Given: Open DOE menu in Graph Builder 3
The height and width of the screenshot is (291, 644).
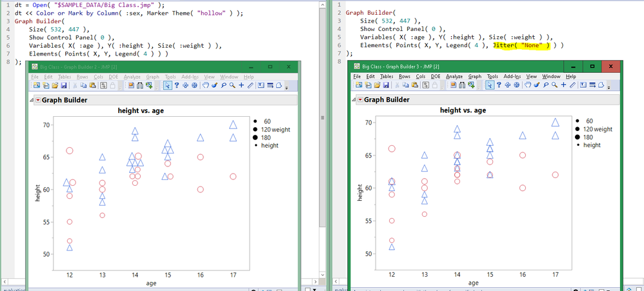Looking at the screenshot, I should coord(436,76).
